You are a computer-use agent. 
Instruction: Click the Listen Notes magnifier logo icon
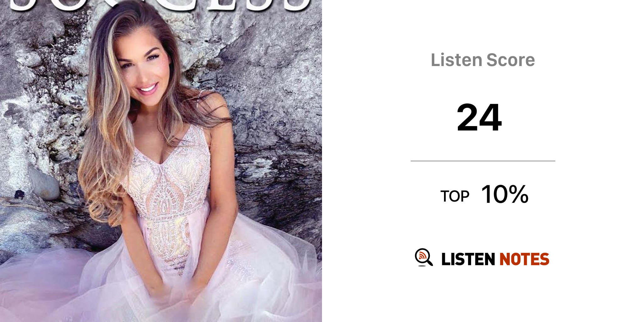coord(424,257)
